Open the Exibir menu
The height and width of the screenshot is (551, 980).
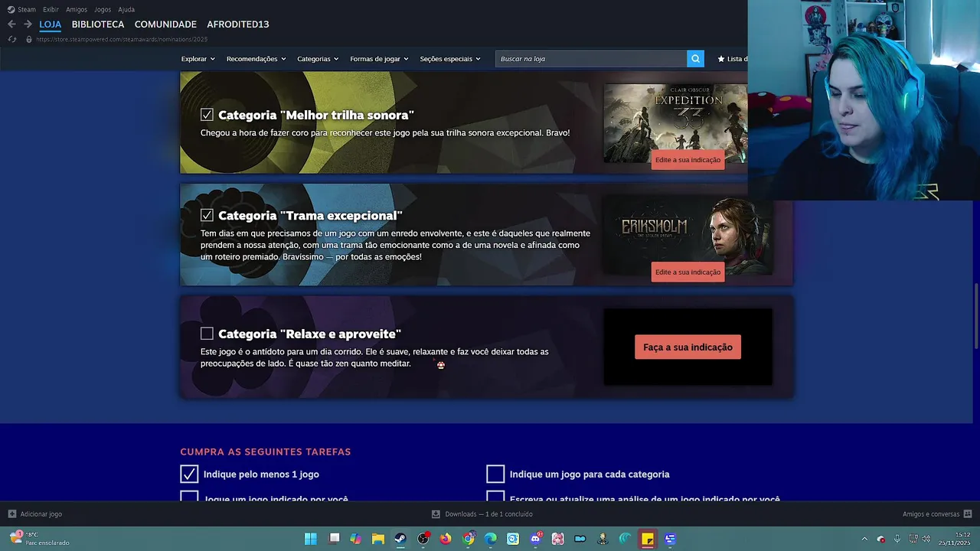point(51,9)
